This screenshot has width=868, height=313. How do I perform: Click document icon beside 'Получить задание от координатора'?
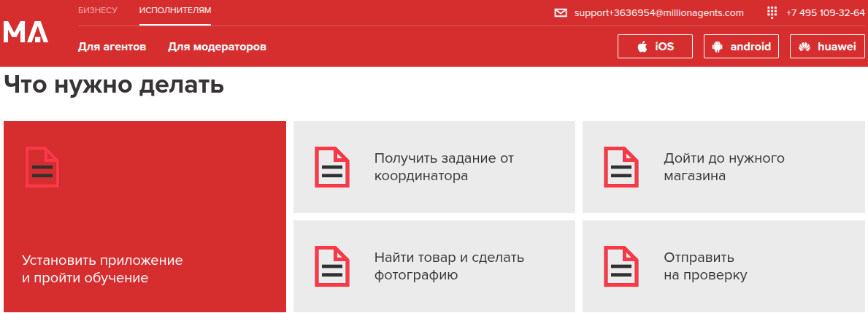[x=332, y=167]
